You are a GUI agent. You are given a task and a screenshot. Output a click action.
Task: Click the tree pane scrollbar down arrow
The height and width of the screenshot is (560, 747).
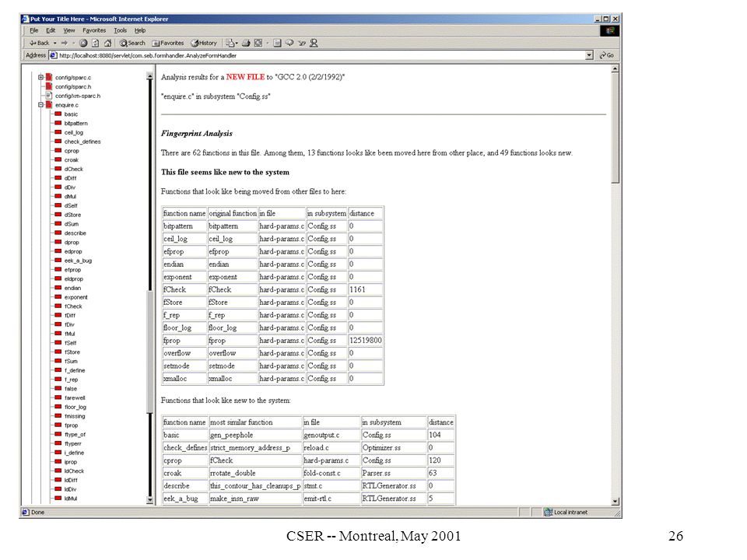(149, 500)
